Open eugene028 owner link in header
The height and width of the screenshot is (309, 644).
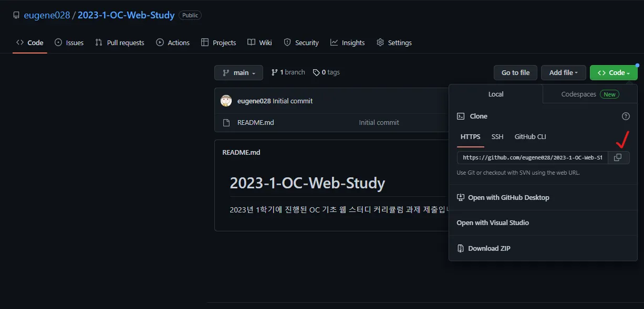tap(47, 15)
